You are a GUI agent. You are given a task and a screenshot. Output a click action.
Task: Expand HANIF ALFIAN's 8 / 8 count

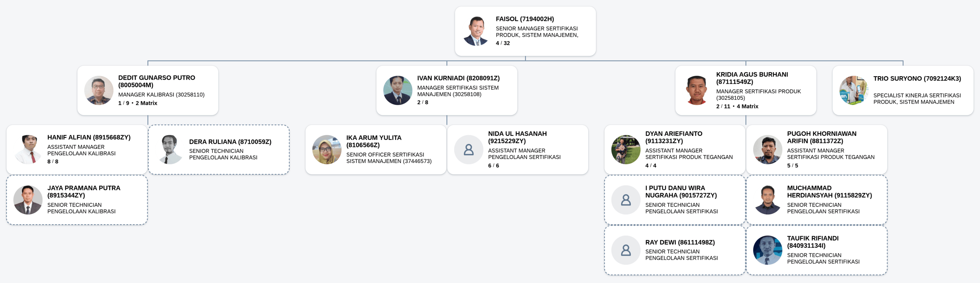click(53, 162)
